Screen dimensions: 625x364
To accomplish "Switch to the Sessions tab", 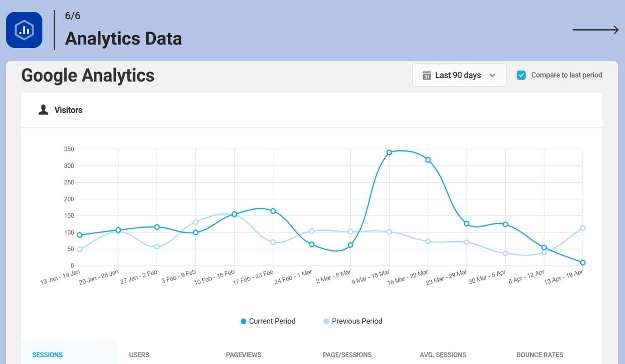I will tap(48, 355).
